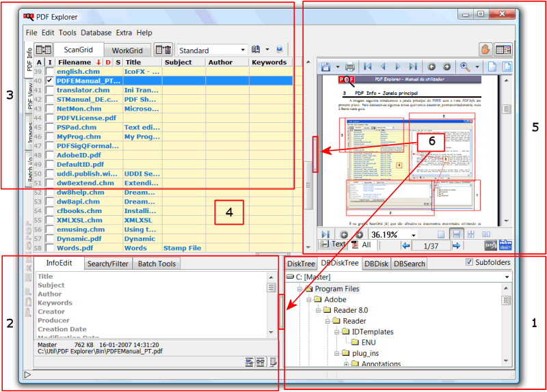
Task: Click the facing pages layout icon
Action: tap(486, 234)
